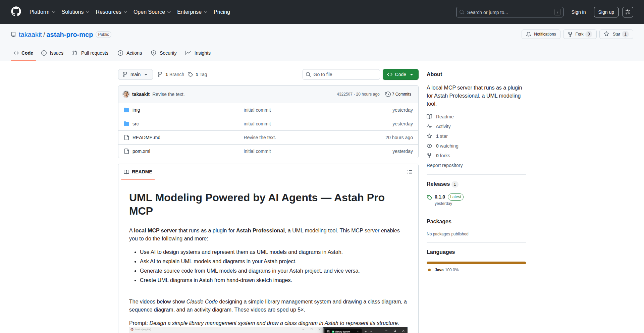Image resolution: width=644 pixels, height=333 pixels.
Task: Click takaakit's avatar in commit row
Action: 126,94
